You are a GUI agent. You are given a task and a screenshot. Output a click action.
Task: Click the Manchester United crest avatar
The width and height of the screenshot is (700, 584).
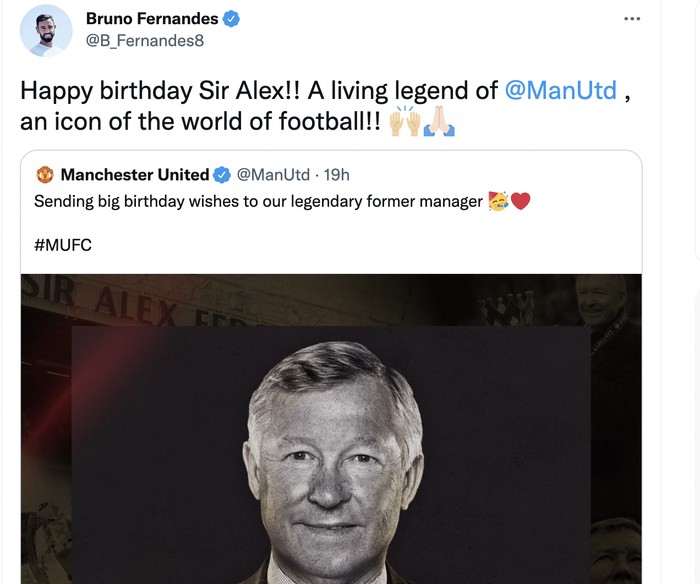[x=44, y=175]
